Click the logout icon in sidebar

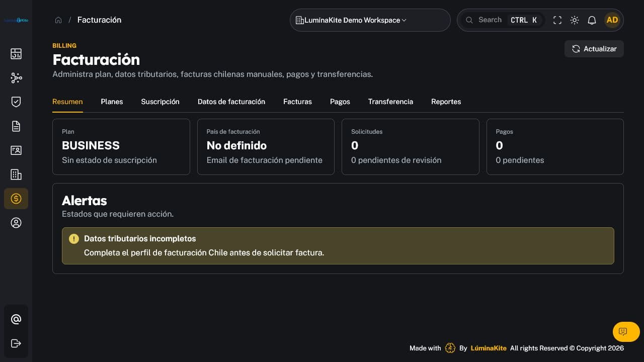click(x=16, y=343)
